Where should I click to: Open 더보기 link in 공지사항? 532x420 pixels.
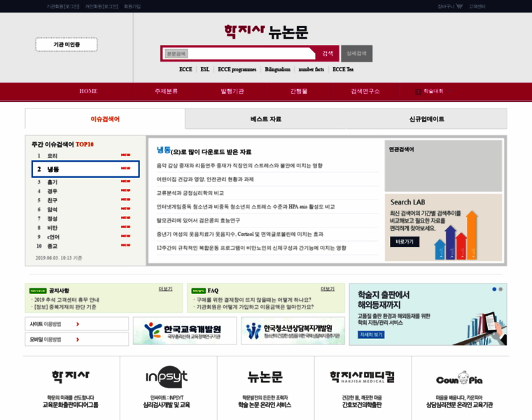coord(166,288)
